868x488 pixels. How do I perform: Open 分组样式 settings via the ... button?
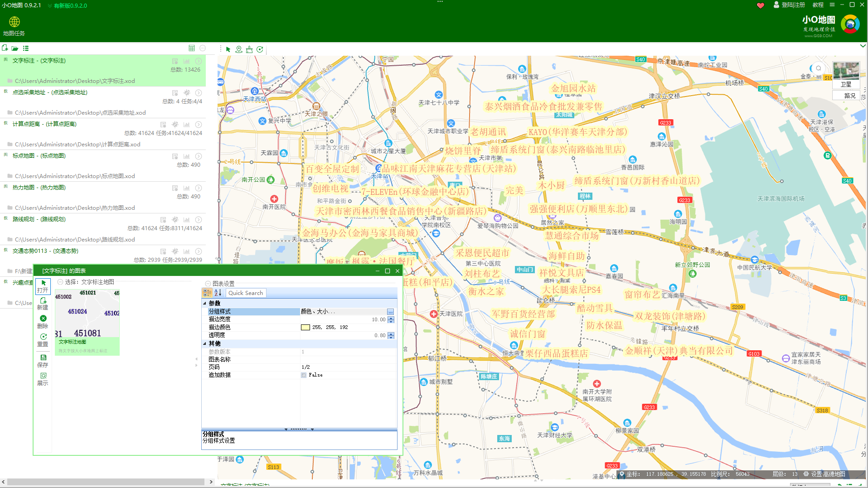click(390, 311)
